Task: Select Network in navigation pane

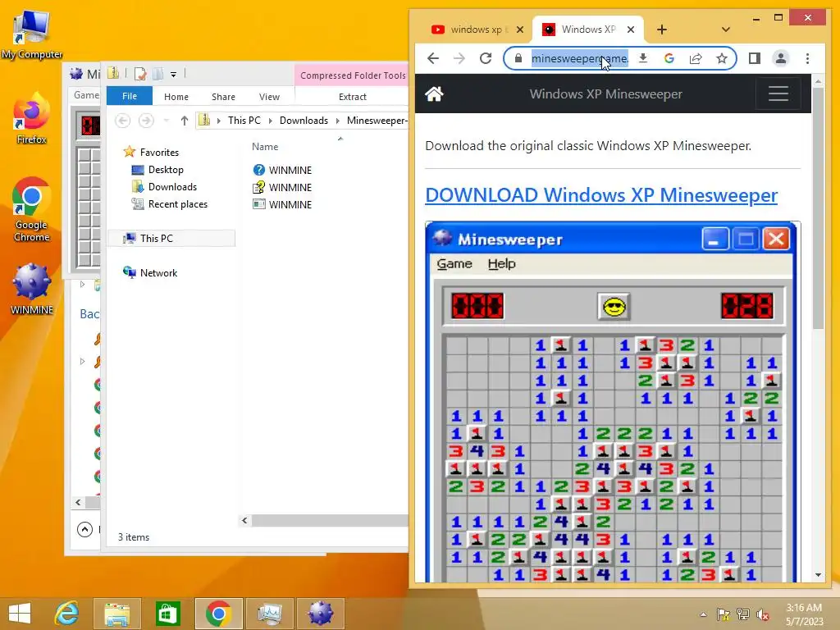Action: [150, 272]
